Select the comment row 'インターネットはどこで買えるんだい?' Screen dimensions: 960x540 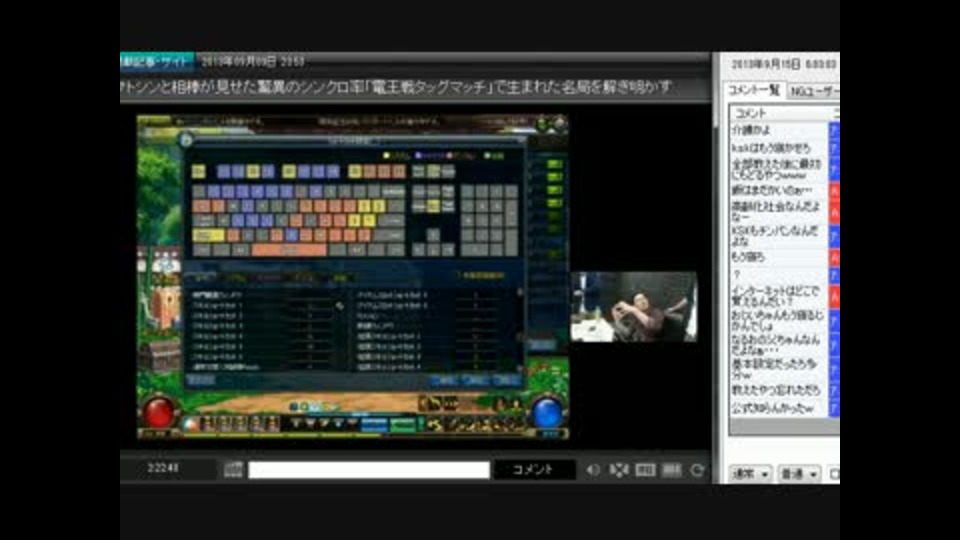(x=779, y=296)
